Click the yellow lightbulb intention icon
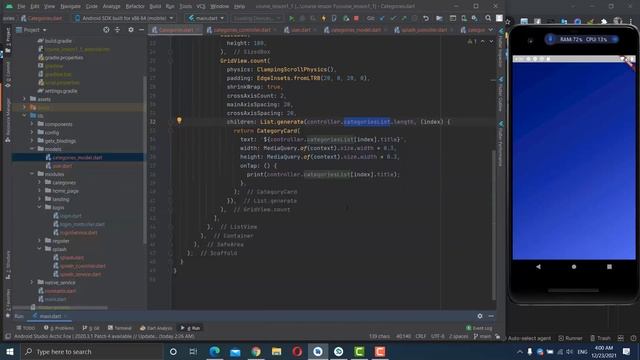640x360 pixels. (179, 120)
